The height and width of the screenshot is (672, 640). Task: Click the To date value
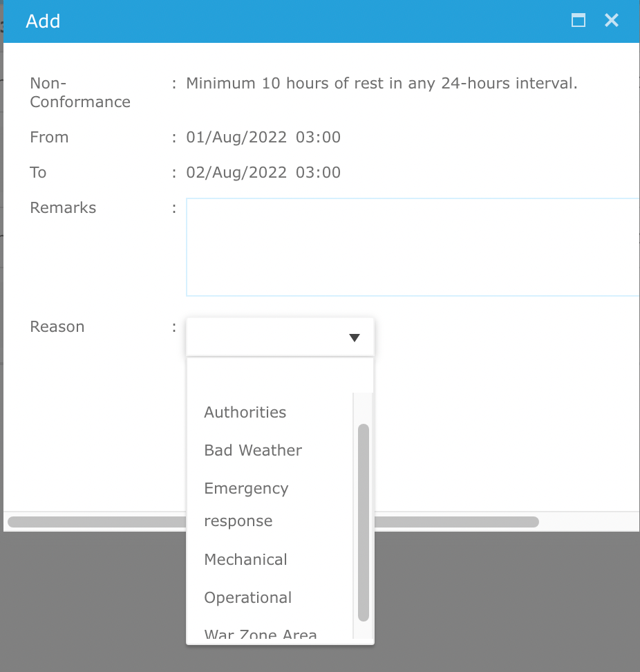[263, 172]
